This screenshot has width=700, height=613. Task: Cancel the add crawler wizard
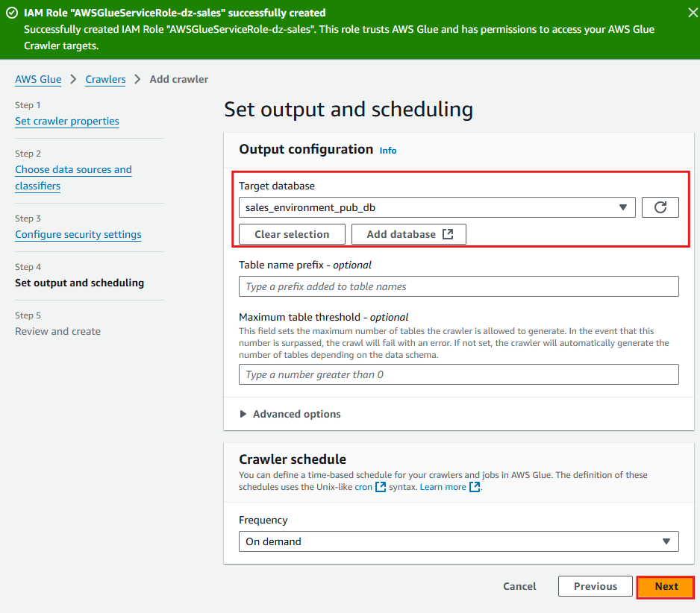pos(519,586)
